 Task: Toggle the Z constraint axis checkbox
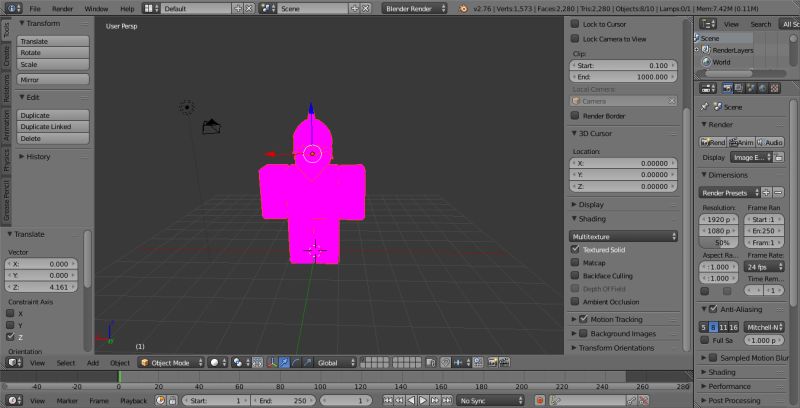(x=10, y=337)
